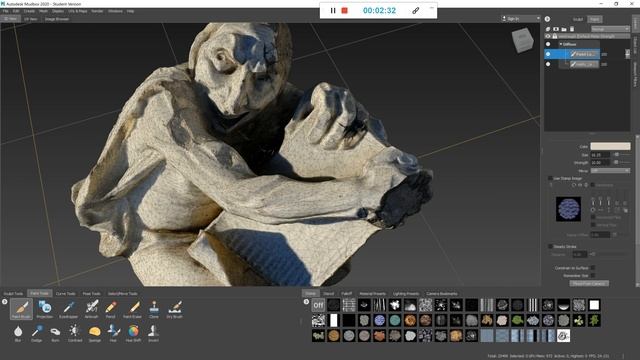The image size is (640, 360).
Task: Click the Off stamp button
Action: (318, 305)
